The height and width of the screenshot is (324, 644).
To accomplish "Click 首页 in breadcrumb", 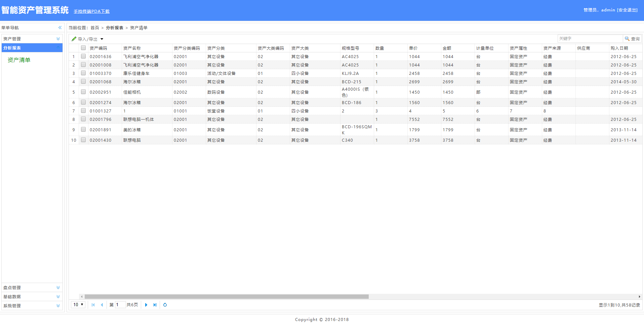I will coord(95,28).
